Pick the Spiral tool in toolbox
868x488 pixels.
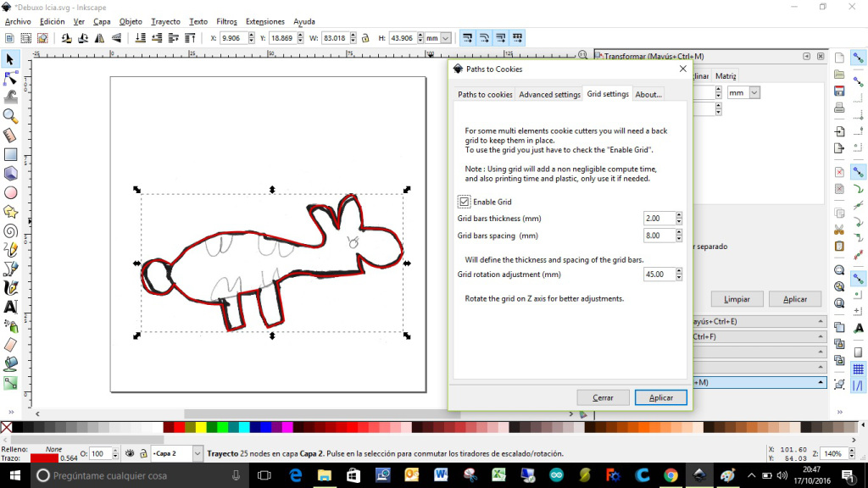click(10, 230)
